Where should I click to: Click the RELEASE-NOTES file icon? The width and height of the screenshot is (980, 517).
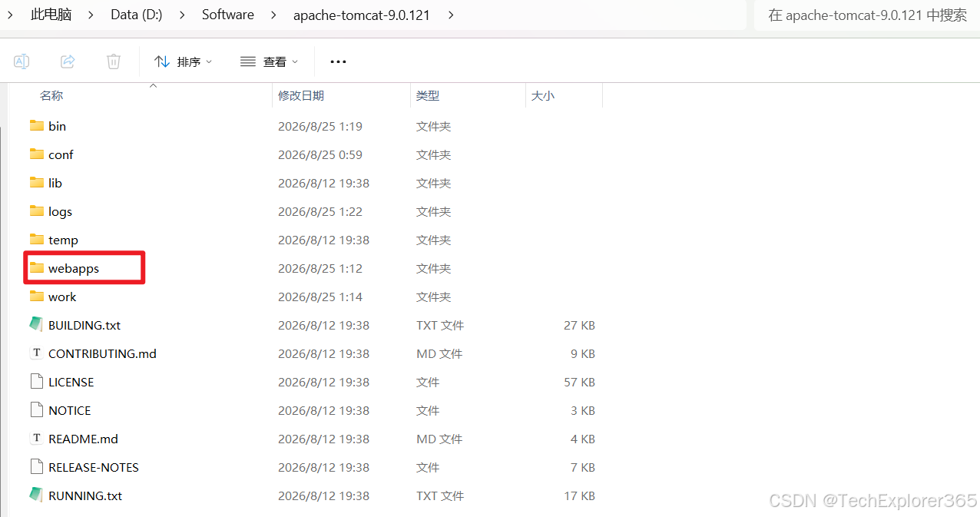(x=36, y=466)
